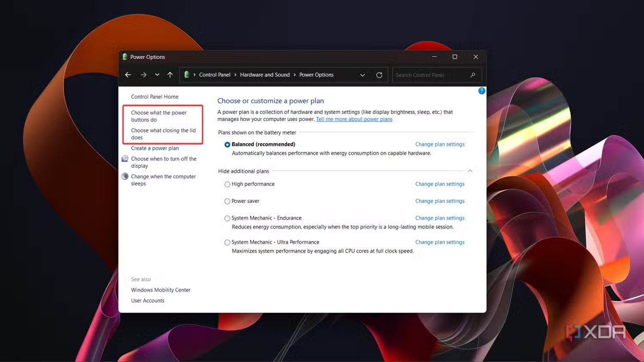Open help via the question mark icon
The width and height of the screenshot is (644, 362).
(x=481, y=90)
